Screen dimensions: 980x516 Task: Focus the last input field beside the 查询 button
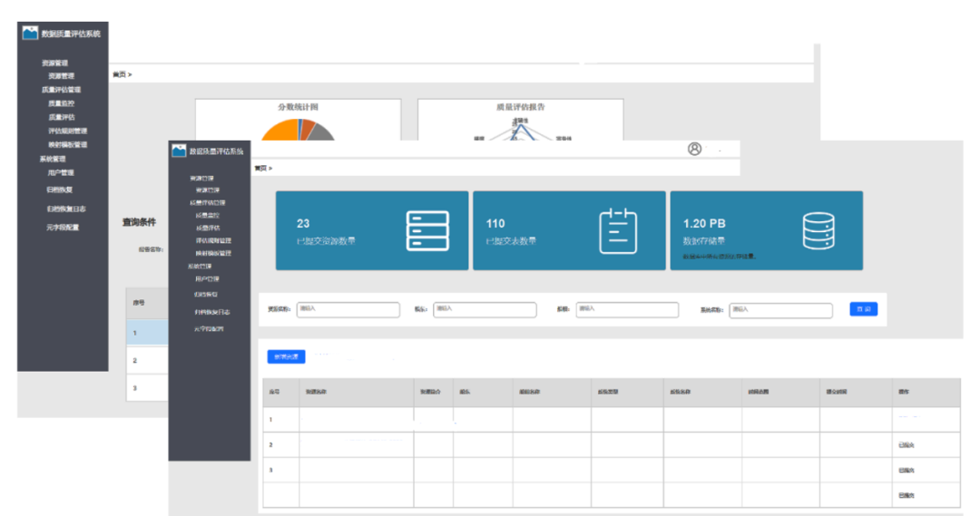click(780, 309)
